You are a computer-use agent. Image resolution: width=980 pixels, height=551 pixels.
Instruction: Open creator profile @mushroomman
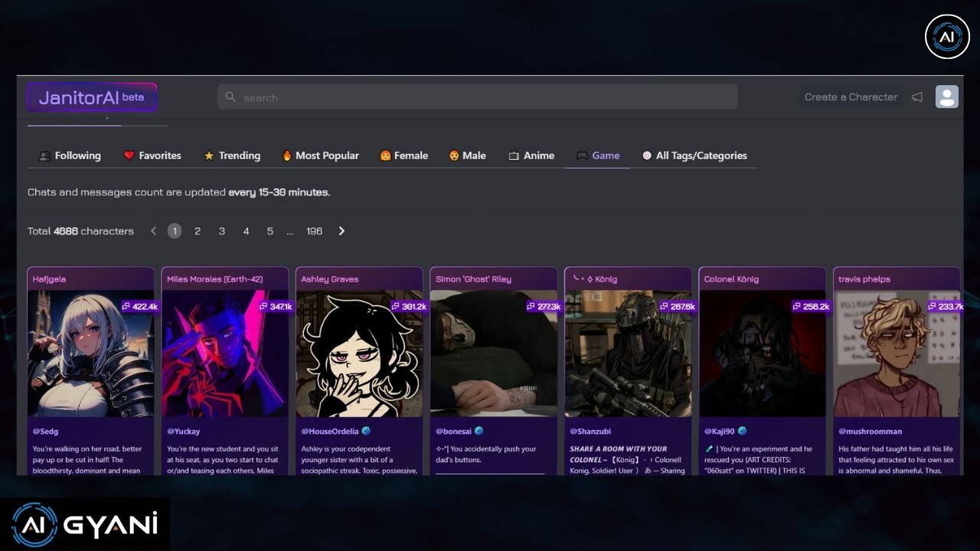(x=871, y=432)
